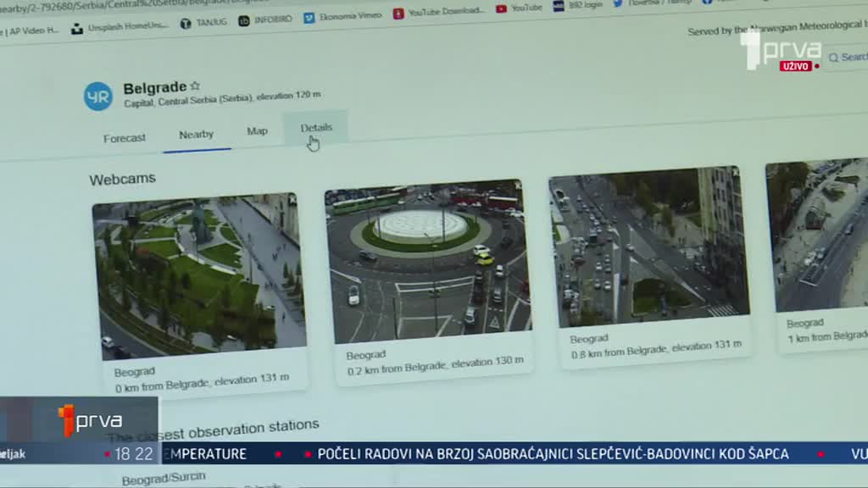This screenshot has width=868, height=488.
Task: Switch to the Forecast tab
Action: tap(125, 137)
